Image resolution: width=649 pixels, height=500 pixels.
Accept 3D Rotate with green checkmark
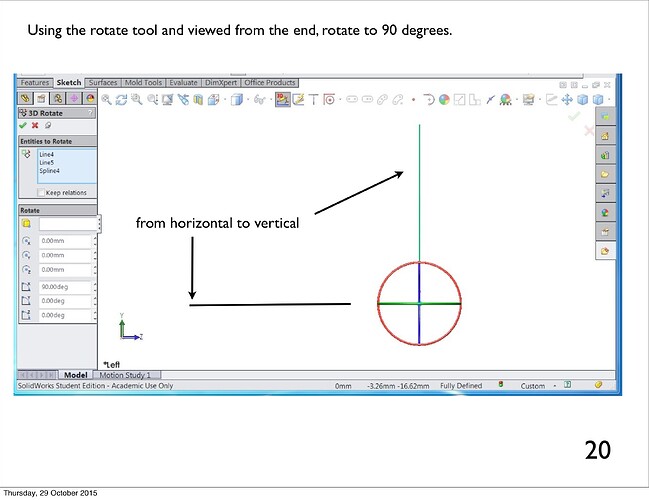pyautogui.click(x=23, y=125)
